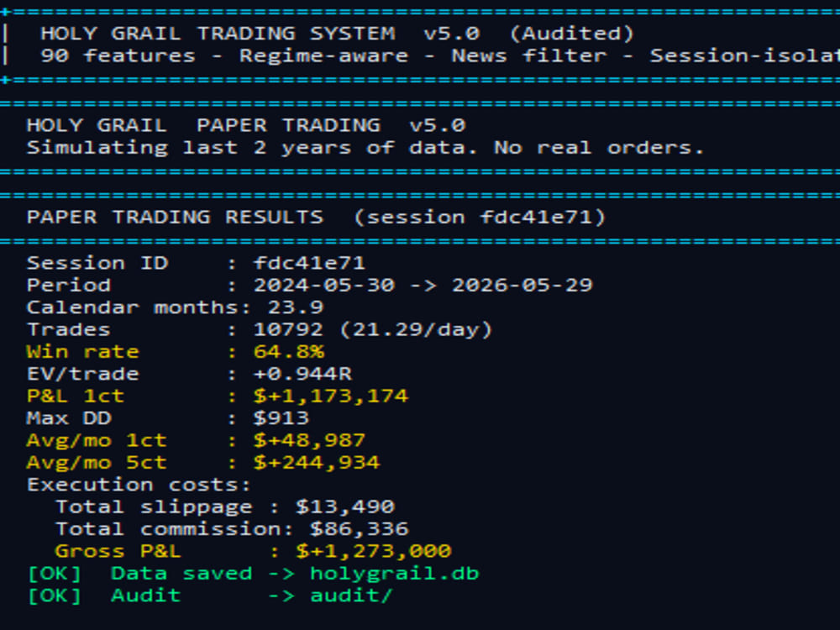Select the 'HOLY GRAIL TRADING SYSTEM v5.0 (Audited)' header line
The image size is (840, 630).
tap(337, 34)
